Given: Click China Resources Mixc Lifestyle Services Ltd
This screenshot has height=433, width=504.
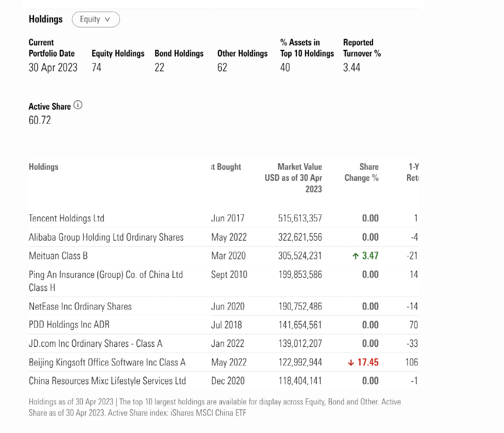Looking at the screenshot, I should [107, 381].
